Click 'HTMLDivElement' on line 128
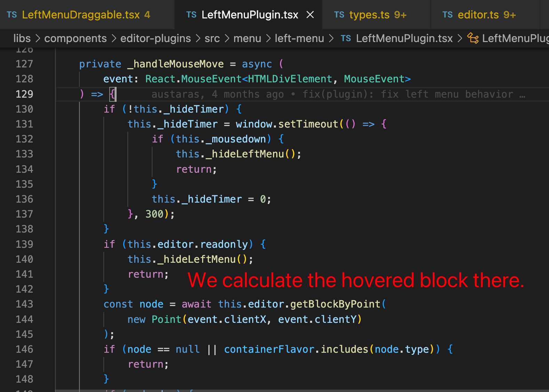549x392 pixels. click(290, 79)
